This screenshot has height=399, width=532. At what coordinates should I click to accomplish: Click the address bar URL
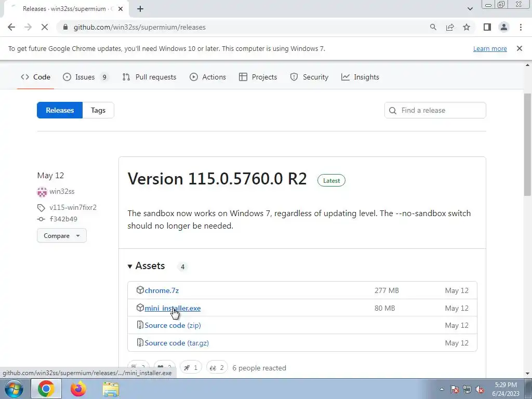tap(139, 27)
